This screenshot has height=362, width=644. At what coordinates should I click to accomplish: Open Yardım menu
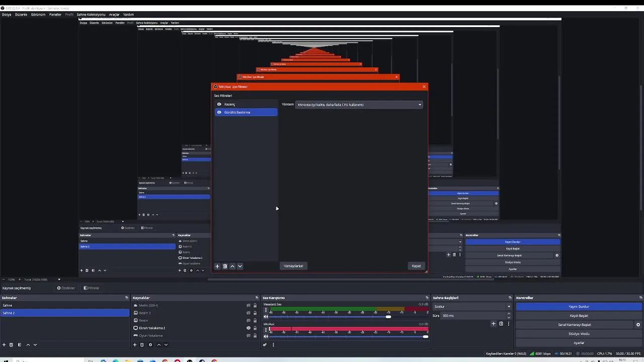click(128, 15)
